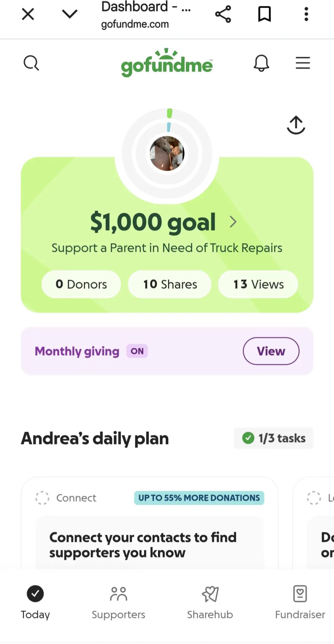Expand the 1/3 tasks progress badge

(x=273, y=438)
